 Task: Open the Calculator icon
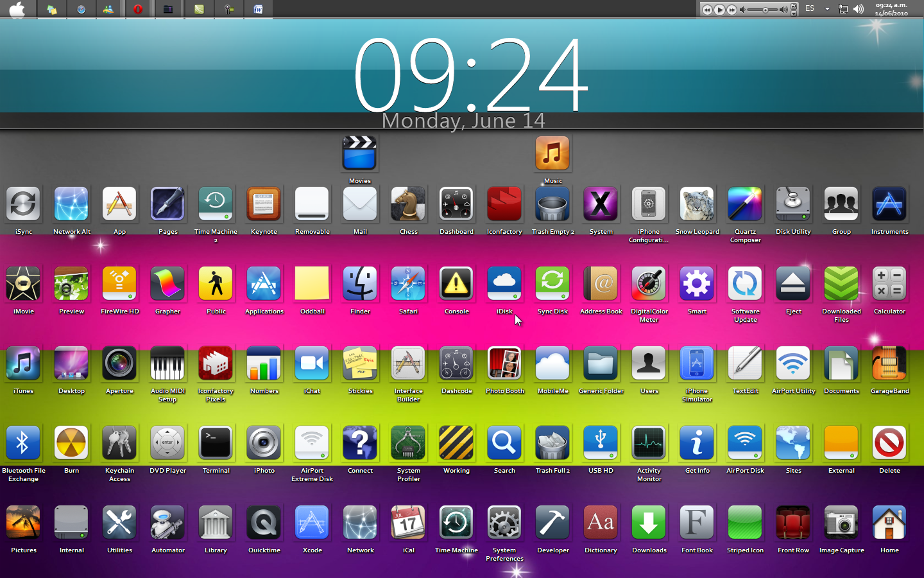point(889,283)
